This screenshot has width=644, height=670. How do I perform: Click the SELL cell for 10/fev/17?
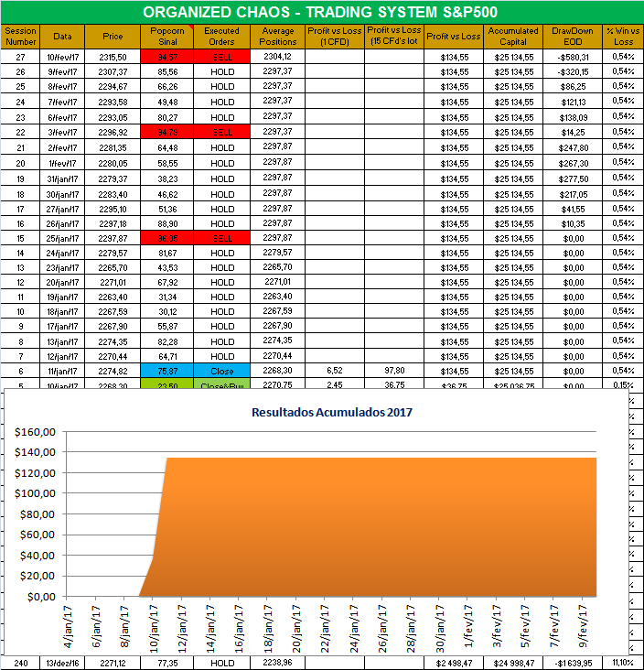(x=221, y=57)
